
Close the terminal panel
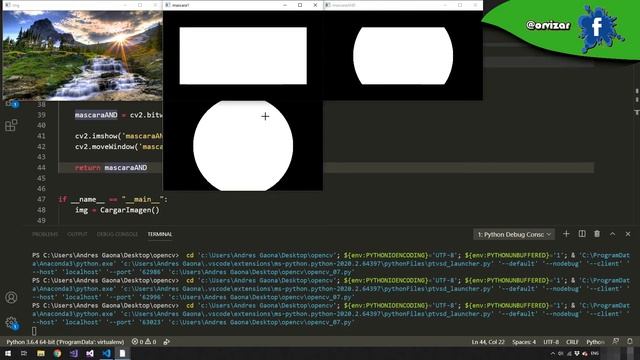[628, 234]
